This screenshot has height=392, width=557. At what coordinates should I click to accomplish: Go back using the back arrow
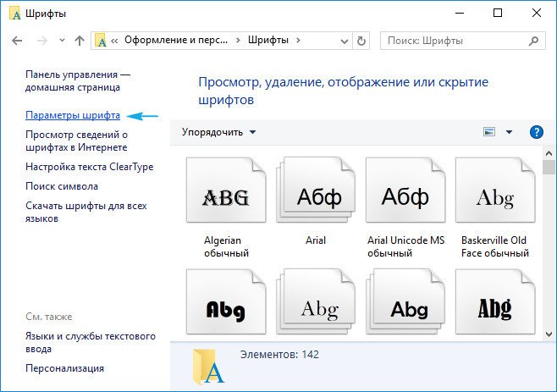point(17,41)
